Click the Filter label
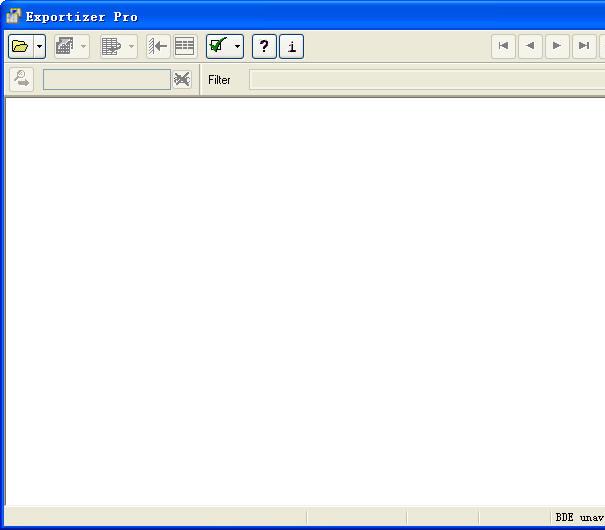 219,80
